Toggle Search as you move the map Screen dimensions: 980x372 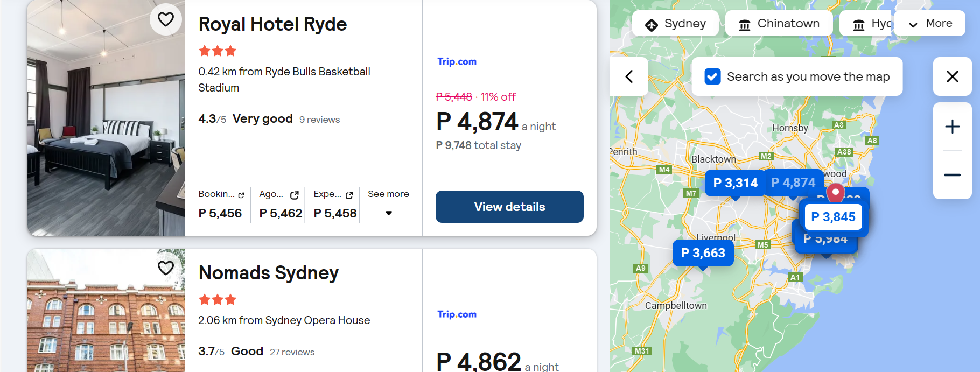click(x=712, y=76)
